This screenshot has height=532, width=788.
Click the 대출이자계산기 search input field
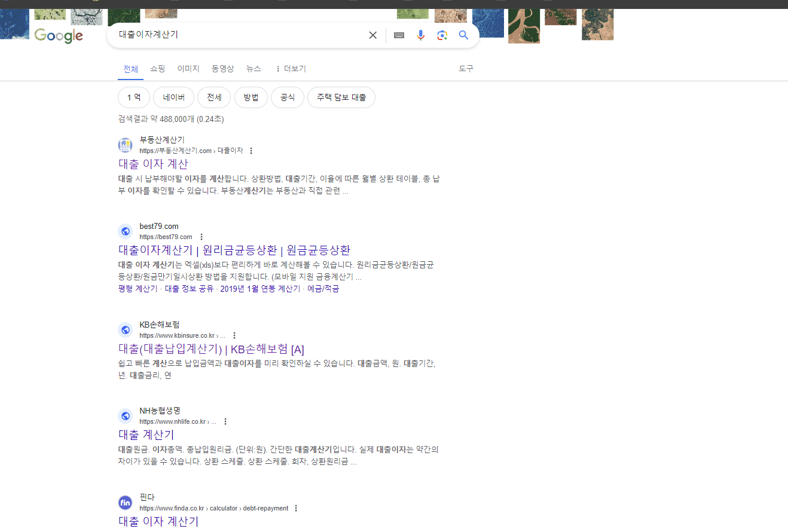(x=239, y=35)
